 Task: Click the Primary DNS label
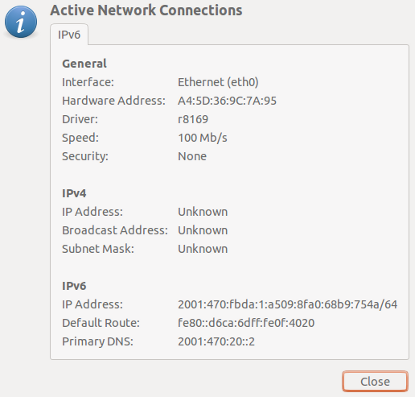click(x=98, y=341)
